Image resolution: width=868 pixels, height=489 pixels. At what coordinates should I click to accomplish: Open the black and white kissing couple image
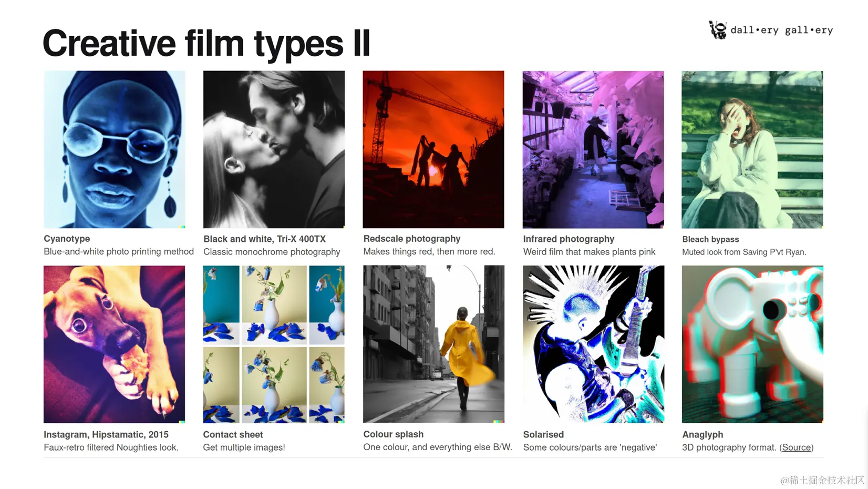click(x=274, y=149)
